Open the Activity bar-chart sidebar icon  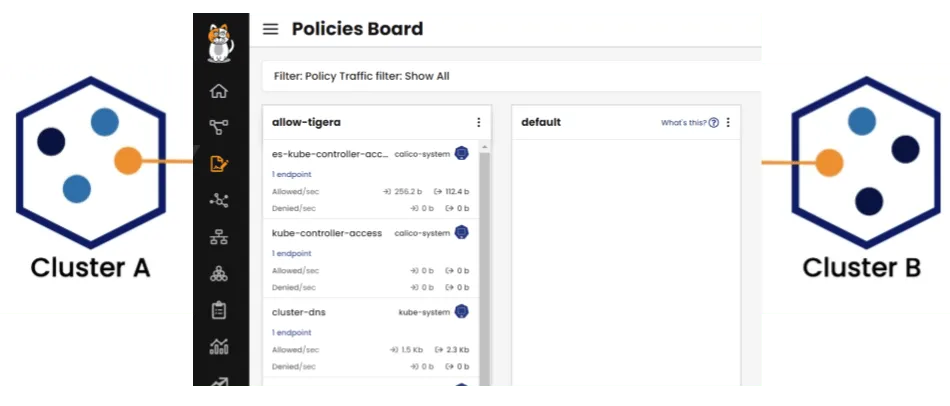(219, 347)
